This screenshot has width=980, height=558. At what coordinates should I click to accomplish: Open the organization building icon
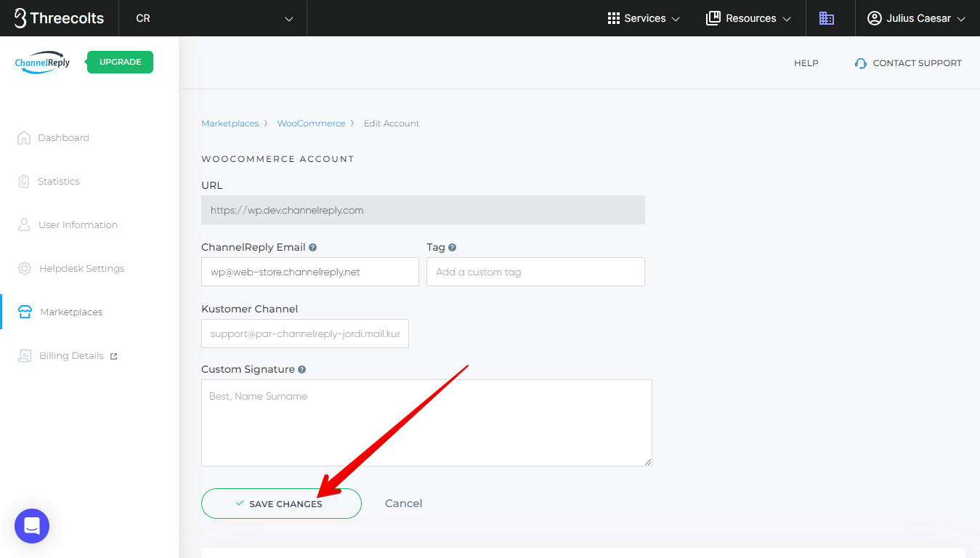coord(826,18)
